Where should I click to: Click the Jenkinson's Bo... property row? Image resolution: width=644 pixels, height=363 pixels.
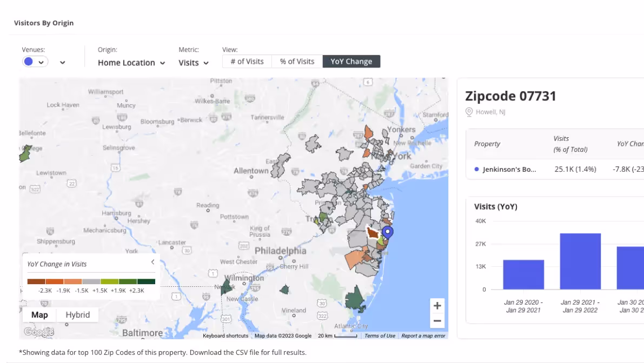click(554, 169)
